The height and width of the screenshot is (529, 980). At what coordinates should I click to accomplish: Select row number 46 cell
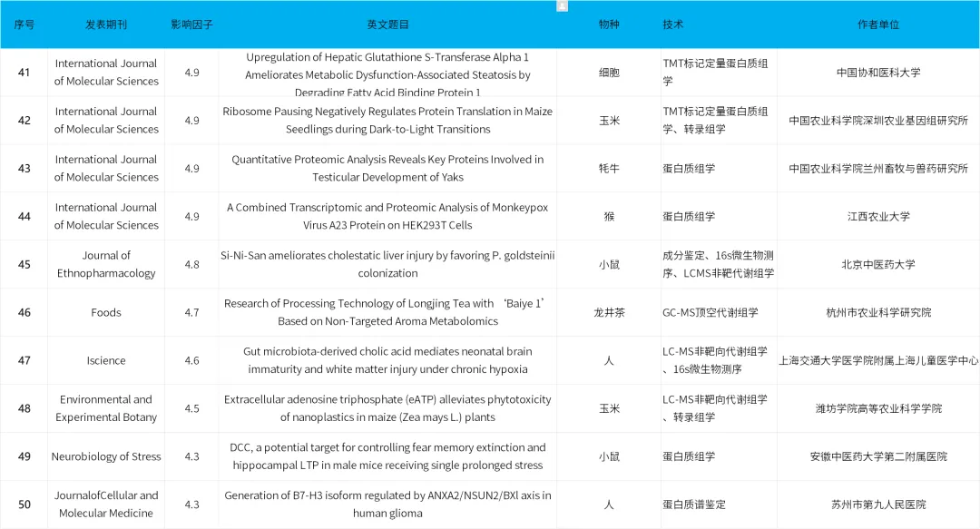(x=24, y=312)
